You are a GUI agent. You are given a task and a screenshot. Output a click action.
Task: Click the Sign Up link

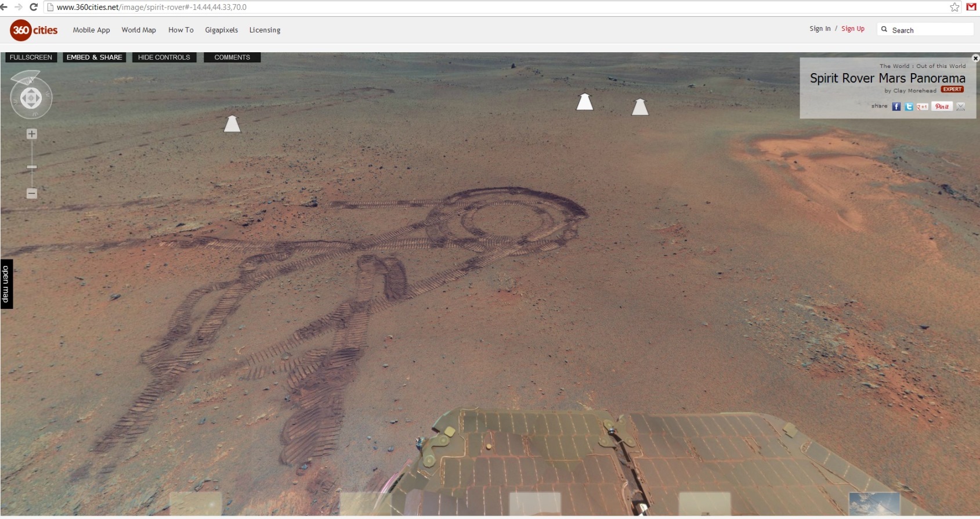(852, 28)
